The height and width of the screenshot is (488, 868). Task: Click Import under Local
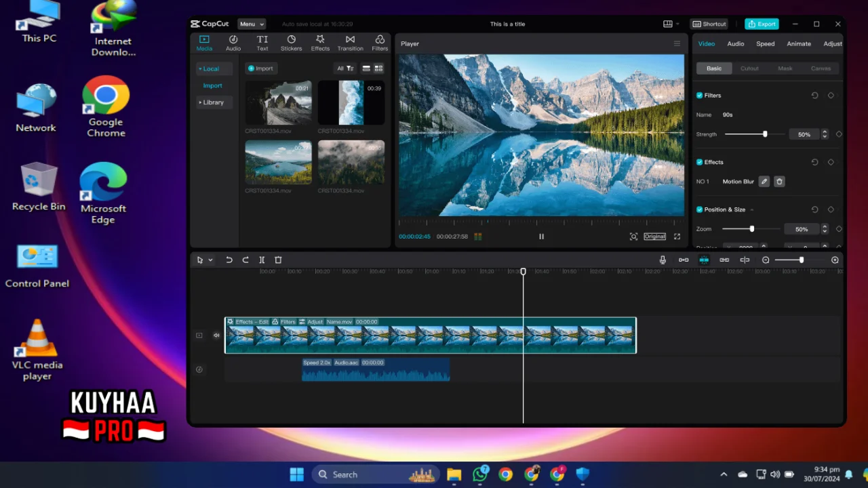coord(213,86)
